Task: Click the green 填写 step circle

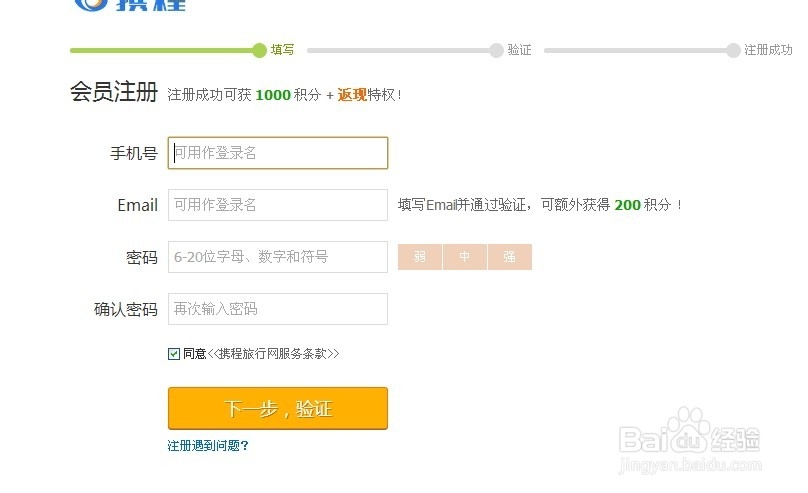Action: [x=260, y=50]
